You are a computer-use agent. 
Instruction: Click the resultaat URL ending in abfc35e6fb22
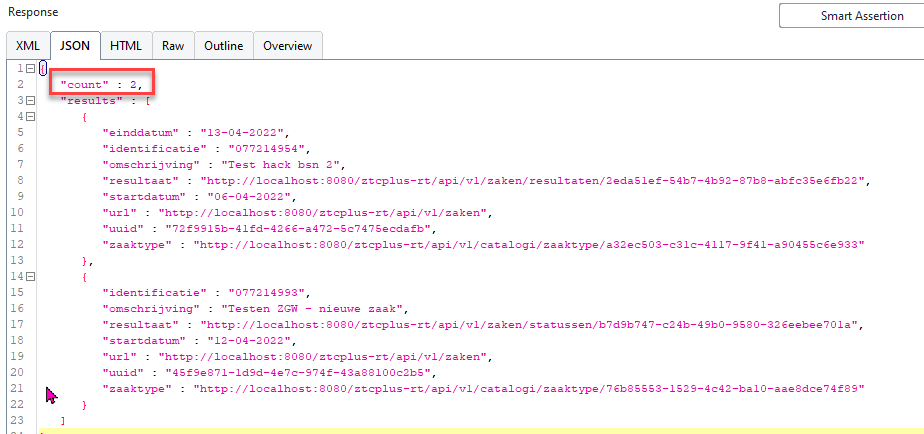(533, 180)
